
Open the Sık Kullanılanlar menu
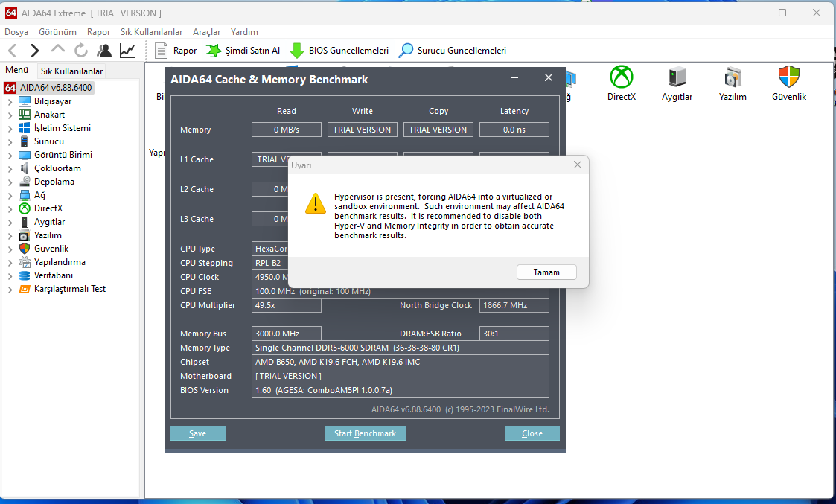point(151,32)
